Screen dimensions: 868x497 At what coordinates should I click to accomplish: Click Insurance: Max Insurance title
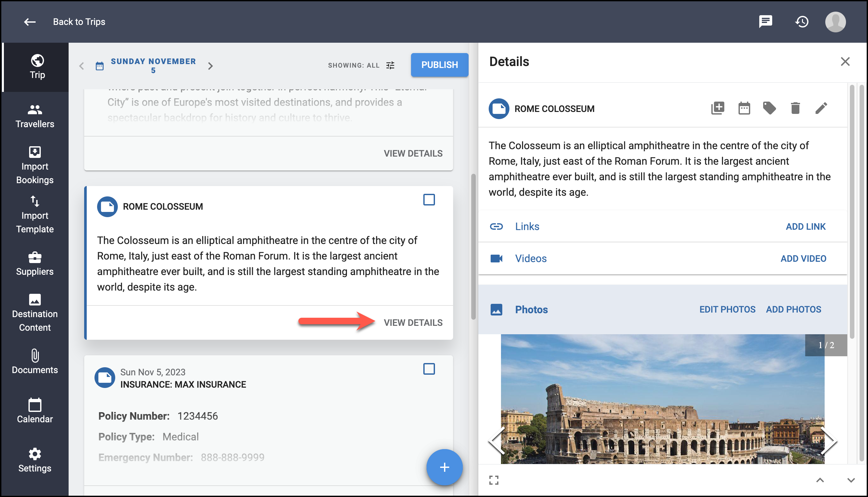tap(183, 384)
